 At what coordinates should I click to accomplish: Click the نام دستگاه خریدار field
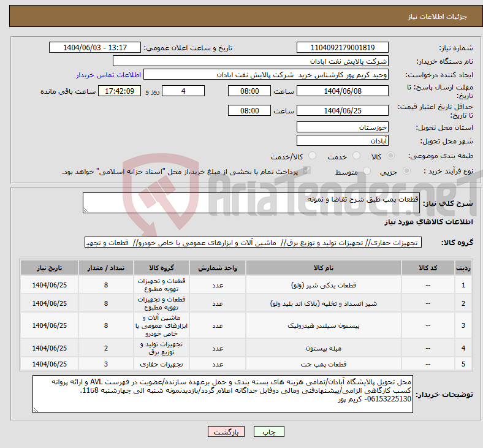pos(251,61)
